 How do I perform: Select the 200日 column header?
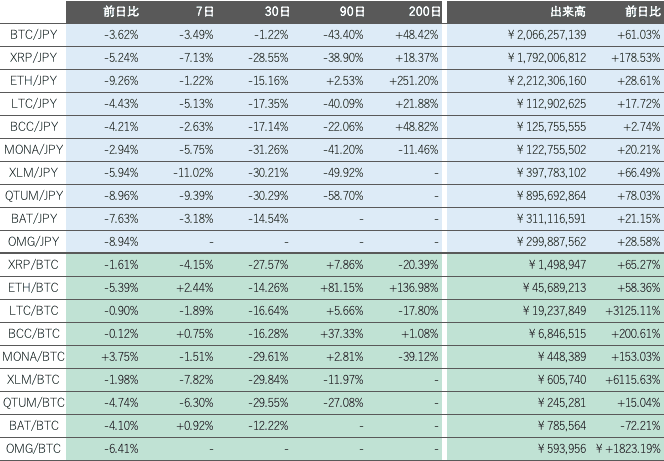[424, 11]
